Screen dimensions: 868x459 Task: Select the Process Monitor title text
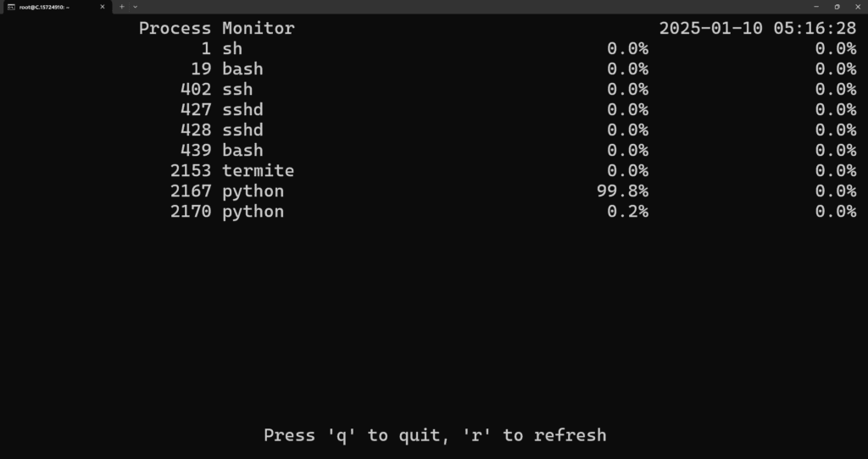216,28
